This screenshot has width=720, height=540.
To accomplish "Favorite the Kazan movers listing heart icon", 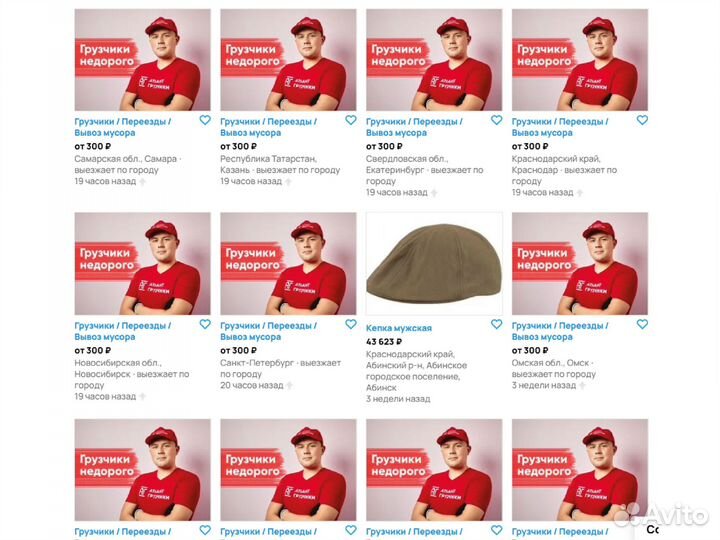I will coord(351,120).
